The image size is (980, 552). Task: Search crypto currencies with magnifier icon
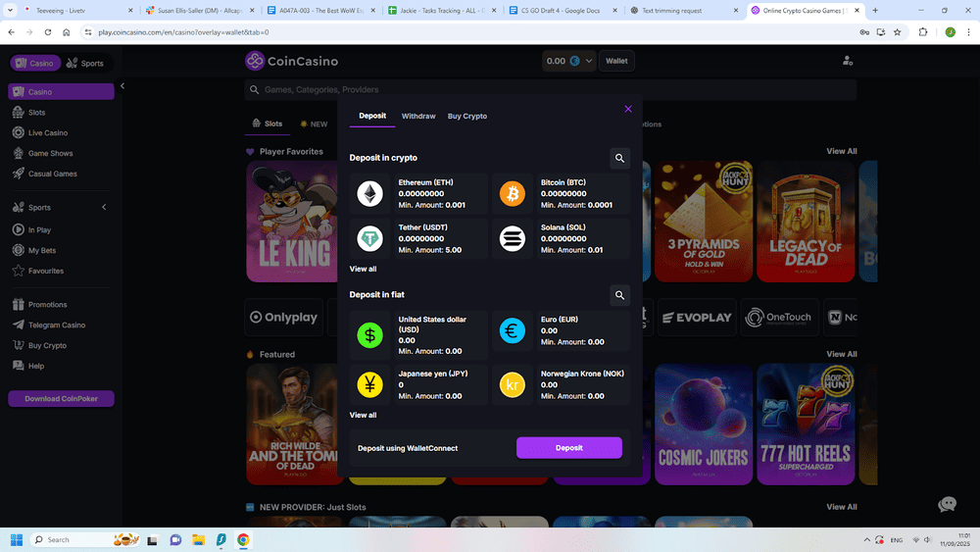click(x=619, y=158)
